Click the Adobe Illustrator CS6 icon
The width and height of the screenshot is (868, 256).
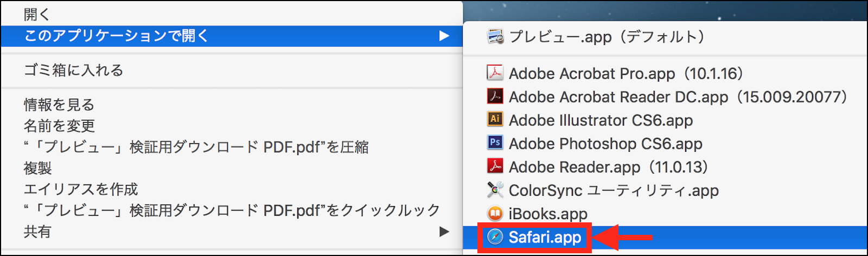coord(495,120)
